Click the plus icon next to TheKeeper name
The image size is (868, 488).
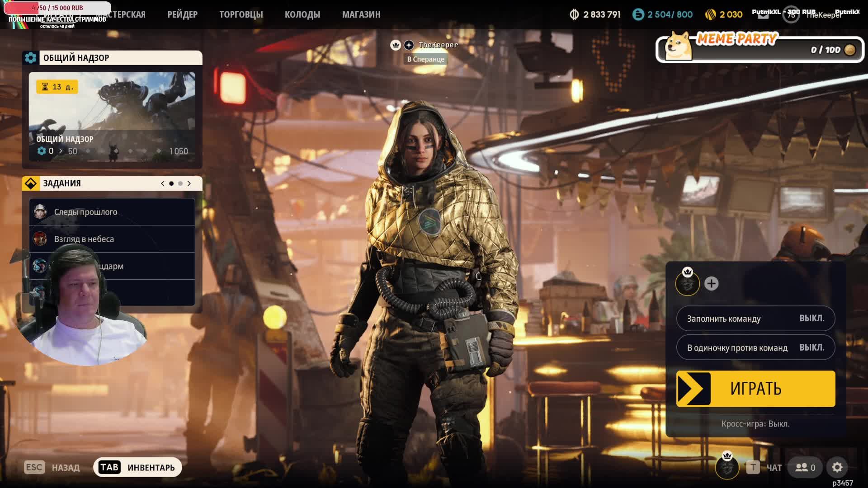pyautogui.click(x=409, y=45)
